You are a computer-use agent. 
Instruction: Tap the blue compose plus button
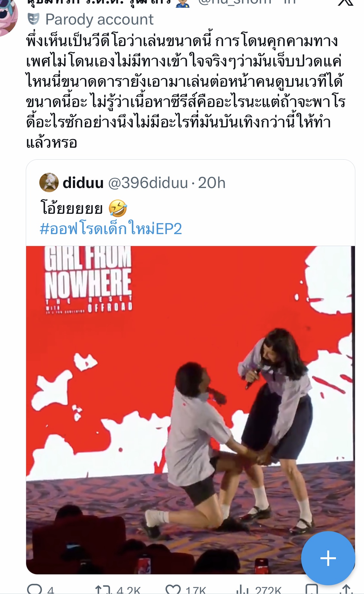[328, 558]
